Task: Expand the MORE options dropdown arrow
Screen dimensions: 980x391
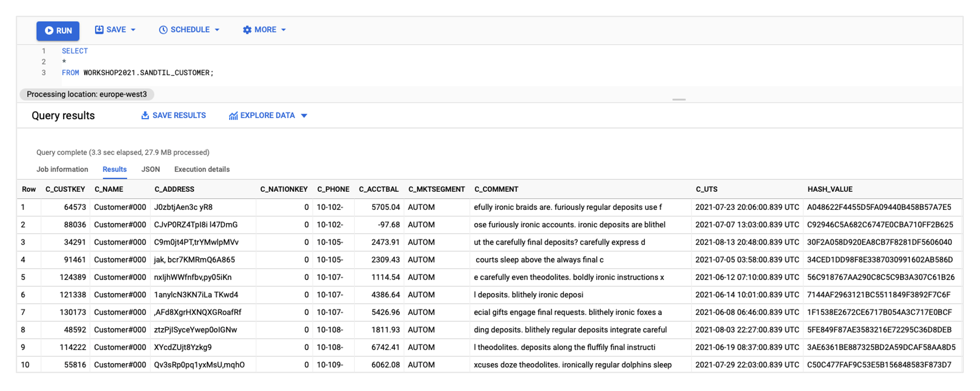Action: pyautogui.click(x=284, y=30)
